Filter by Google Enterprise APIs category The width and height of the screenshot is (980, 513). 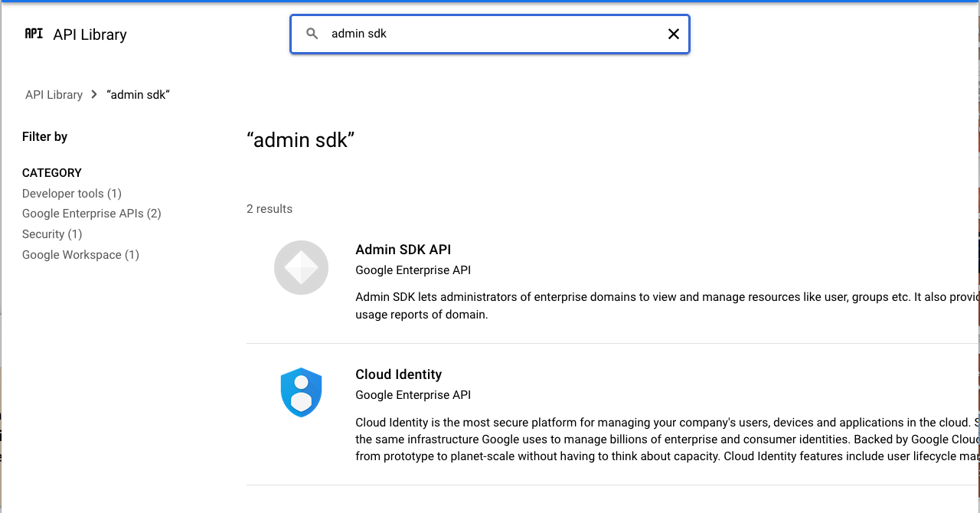(91, 214)
